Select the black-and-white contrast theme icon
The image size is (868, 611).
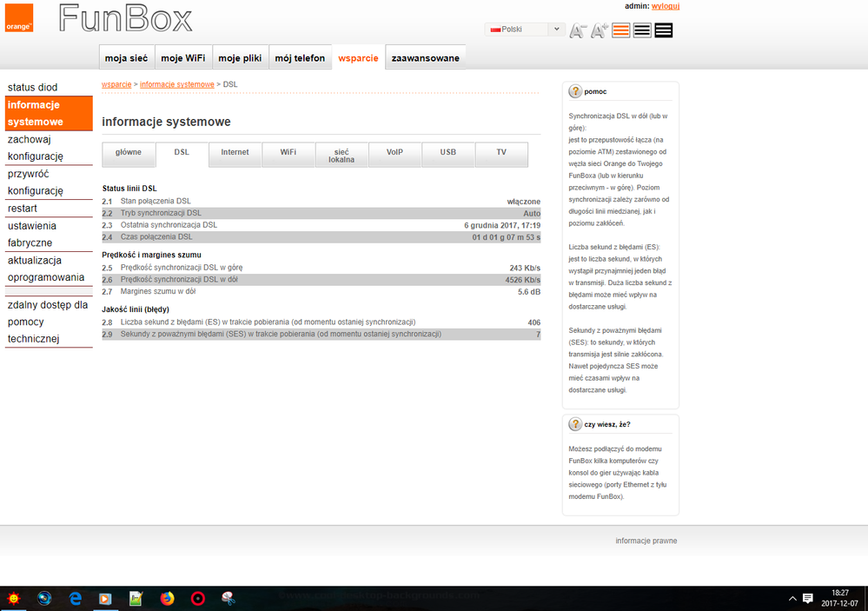click(x=642, y=30)
